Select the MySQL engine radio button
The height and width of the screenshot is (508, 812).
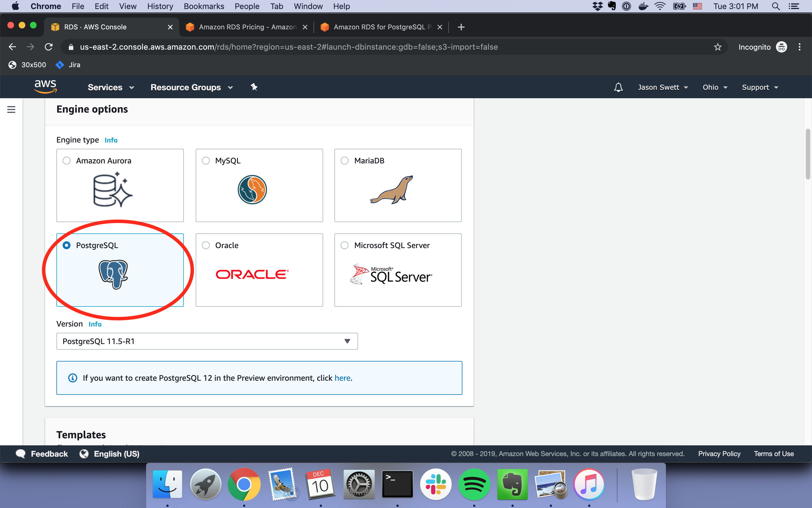pos(206,161)
